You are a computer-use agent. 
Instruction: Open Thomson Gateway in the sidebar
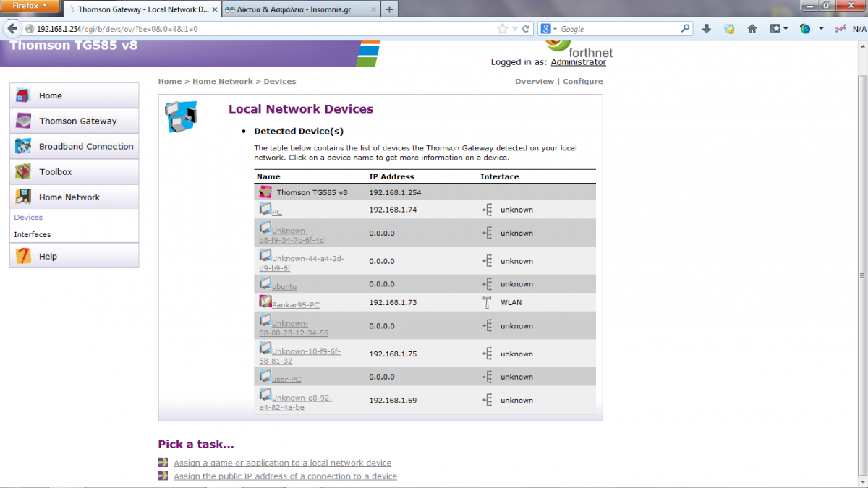[74, 121]
